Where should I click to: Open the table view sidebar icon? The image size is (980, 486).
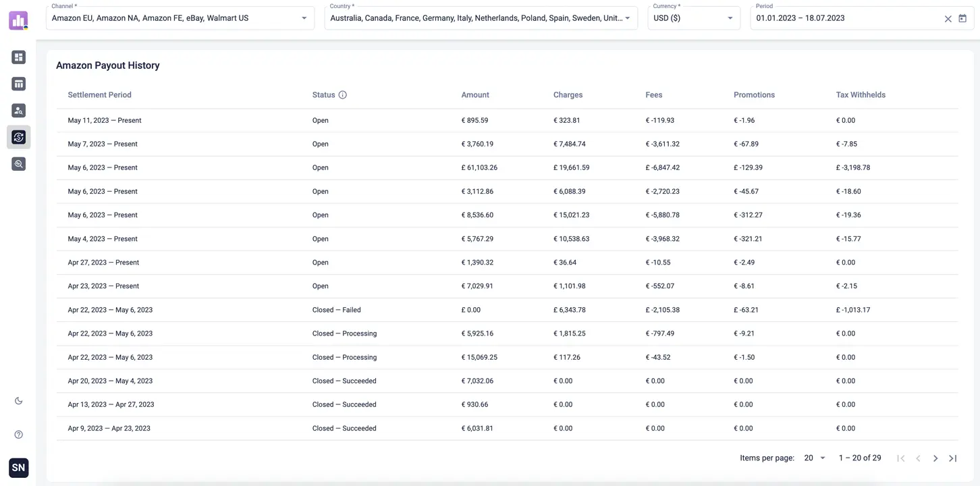18,84
